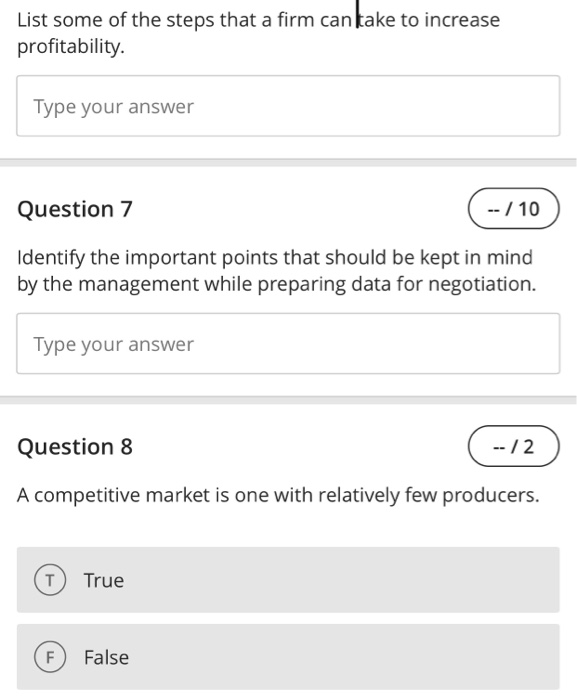Screen dimensions: 577x700
Task: Select the circled F icon for False
Action: tap(50, 657)
